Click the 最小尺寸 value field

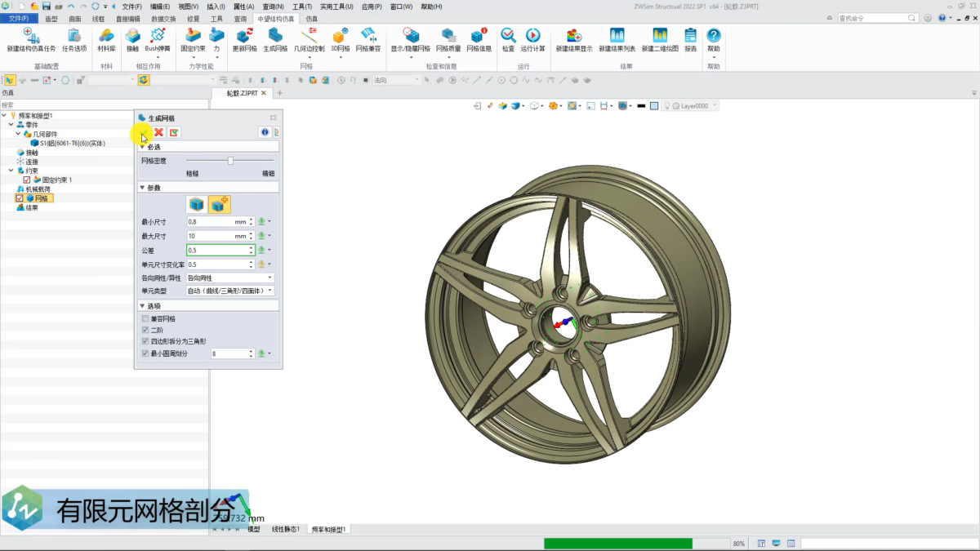pyautogui.click(x=220, y=221)
